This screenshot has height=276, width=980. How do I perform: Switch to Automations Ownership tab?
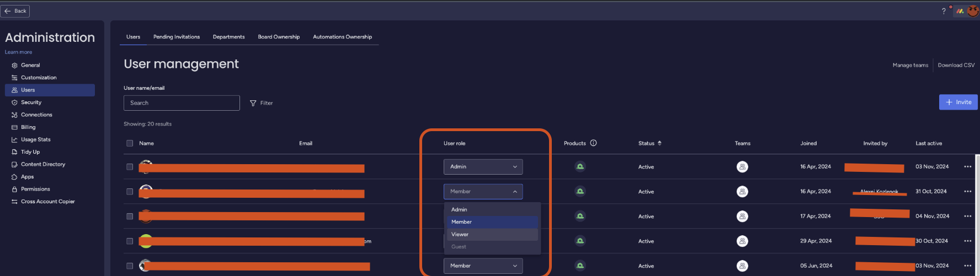342,37
